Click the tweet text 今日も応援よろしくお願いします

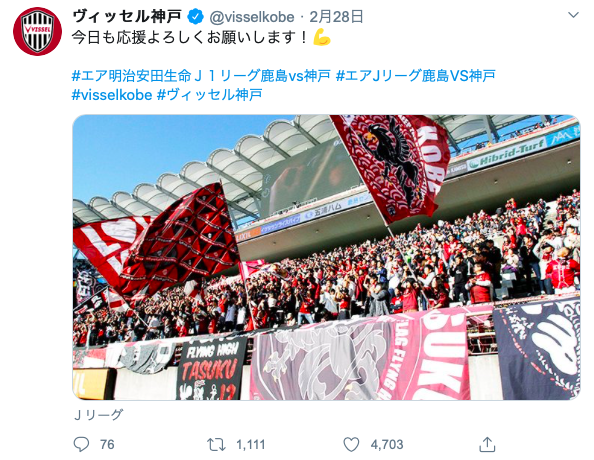click(189, 38)
